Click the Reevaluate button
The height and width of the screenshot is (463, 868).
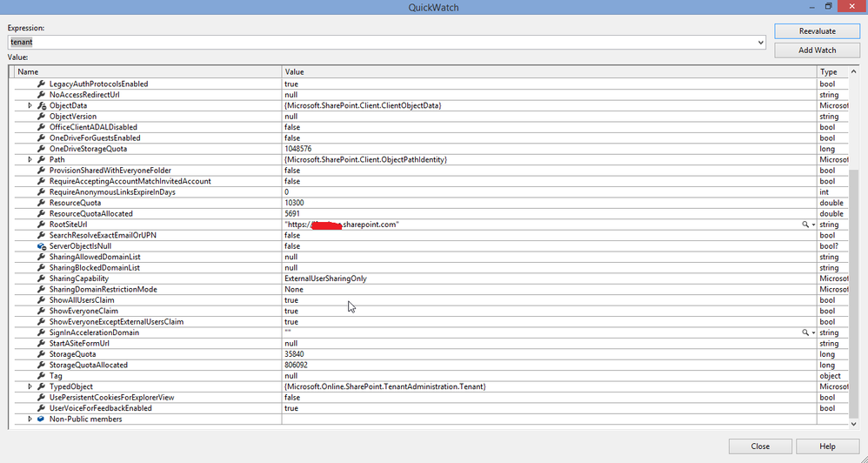pos(817,31)
